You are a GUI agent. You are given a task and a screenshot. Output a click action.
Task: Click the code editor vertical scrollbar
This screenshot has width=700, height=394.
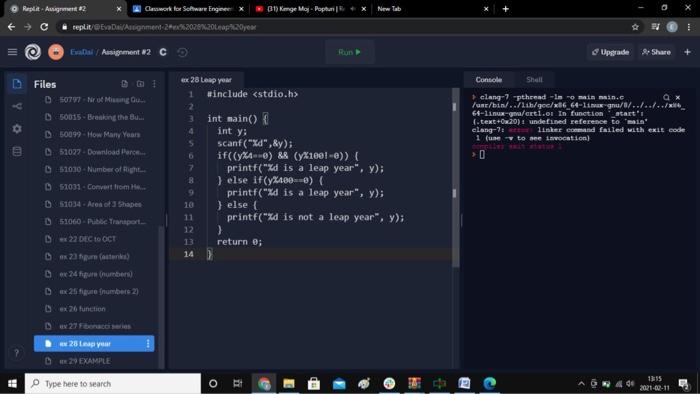coord(455,178)
